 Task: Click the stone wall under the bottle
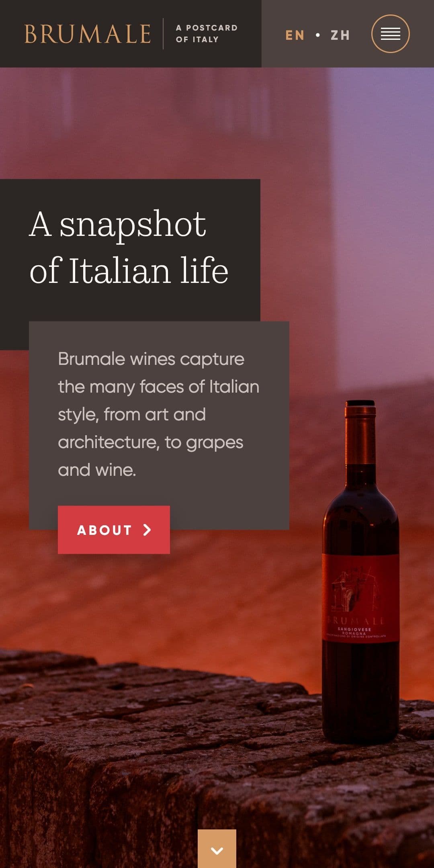pos(161,764)
